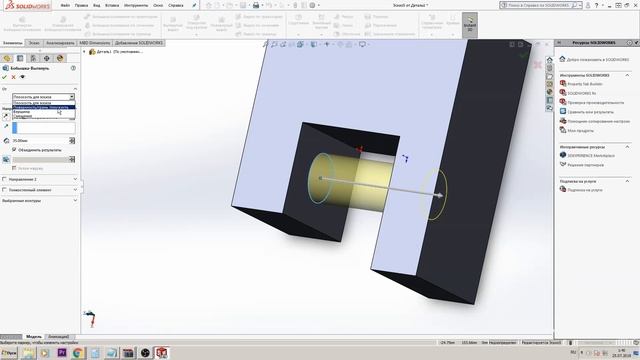
Task: Open help for Boss-Extrude panel
Action: [73, 68]
